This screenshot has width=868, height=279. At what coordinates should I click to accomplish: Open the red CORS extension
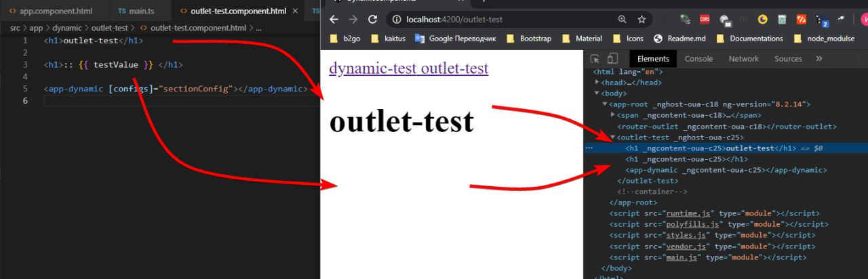click(x=705, y=20)
